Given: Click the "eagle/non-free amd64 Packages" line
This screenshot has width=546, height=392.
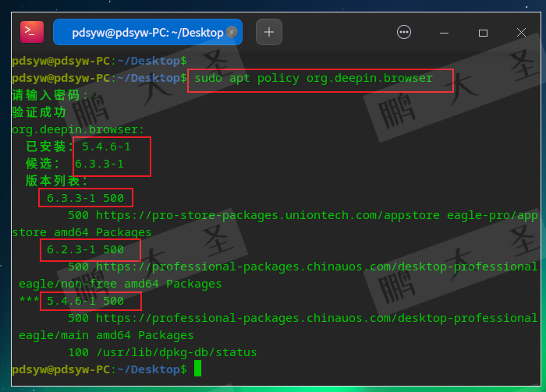Looking at the screenshot, I should tap(120, 284).
